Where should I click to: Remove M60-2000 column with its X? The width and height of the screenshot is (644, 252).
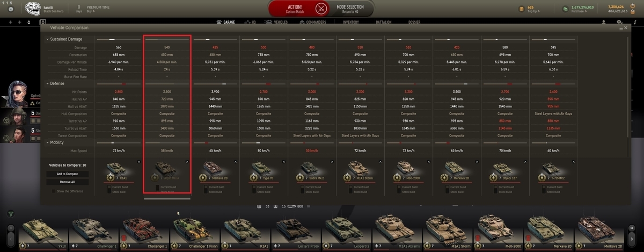coord(429,161)
